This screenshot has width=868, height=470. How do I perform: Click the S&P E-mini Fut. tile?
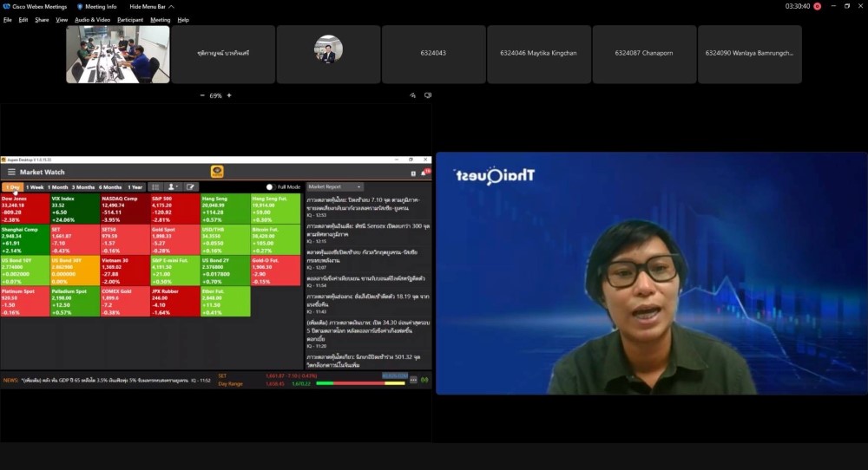click(x=175, y=271)
